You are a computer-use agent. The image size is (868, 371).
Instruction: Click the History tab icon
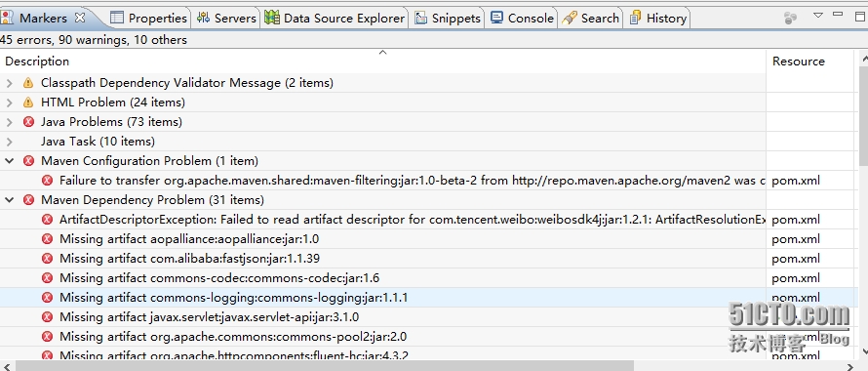[x=636, y=18]
